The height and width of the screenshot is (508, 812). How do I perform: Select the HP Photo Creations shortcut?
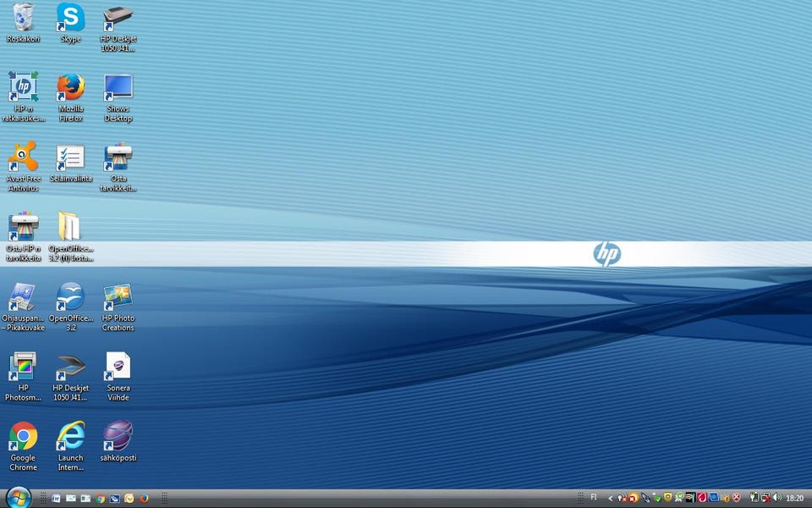click(x=118, y=306)
